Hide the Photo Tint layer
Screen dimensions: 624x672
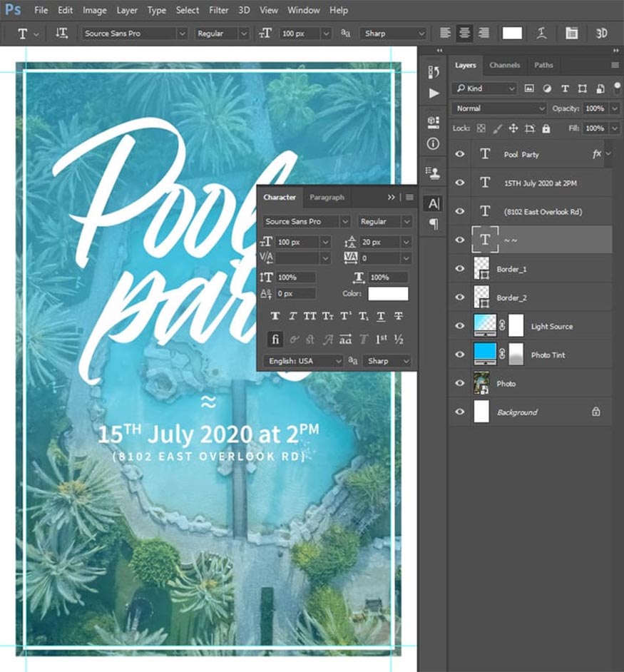pos(460,355)
